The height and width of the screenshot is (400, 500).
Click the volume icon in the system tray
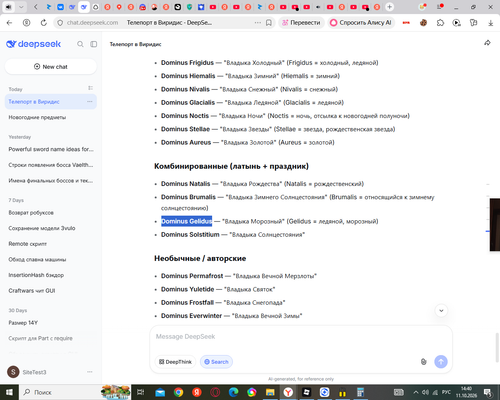(426, 392)
